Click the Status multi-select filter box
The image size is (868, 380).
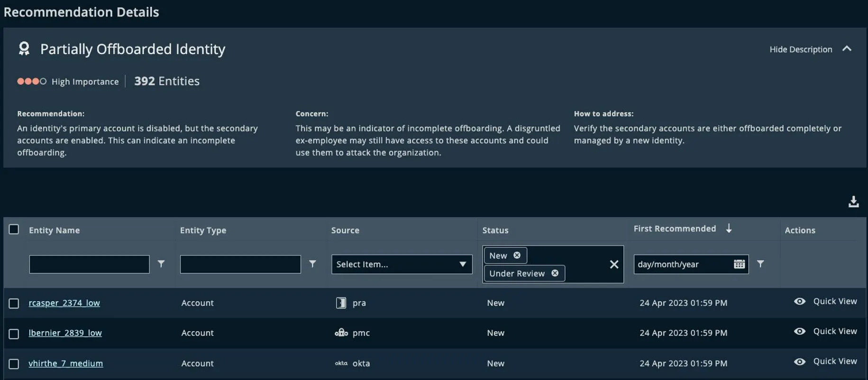(553, 264)
